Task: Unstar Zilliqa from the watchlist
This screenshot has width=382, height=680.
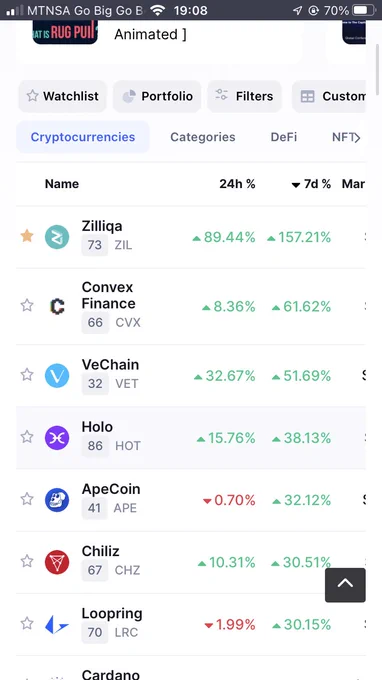Action: 27,236
